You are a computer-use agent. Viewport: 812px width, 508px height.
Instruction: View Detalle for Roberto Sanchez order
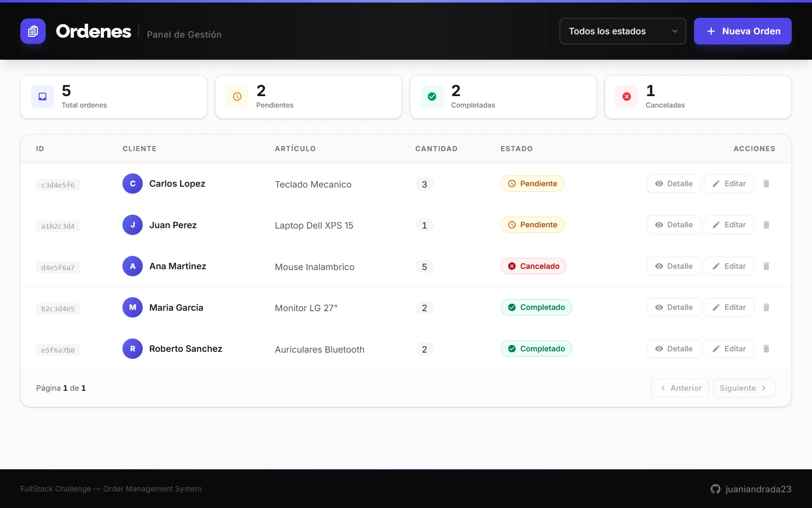(673, 348)
